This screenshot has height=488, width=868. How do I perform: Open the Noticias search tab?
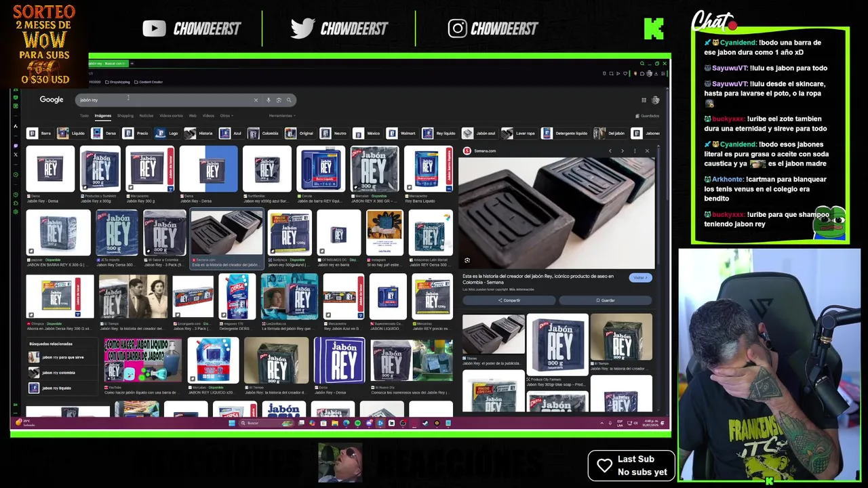[146, 116]
